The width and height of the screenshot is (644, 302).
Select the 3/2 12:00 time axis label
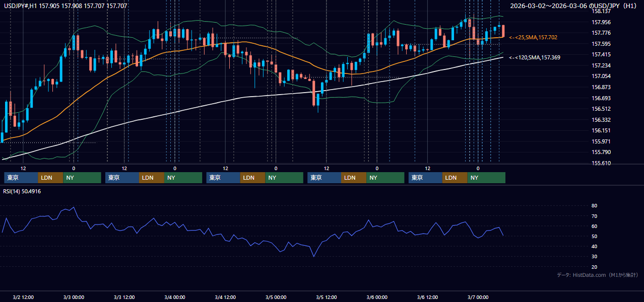pos(23,297)
